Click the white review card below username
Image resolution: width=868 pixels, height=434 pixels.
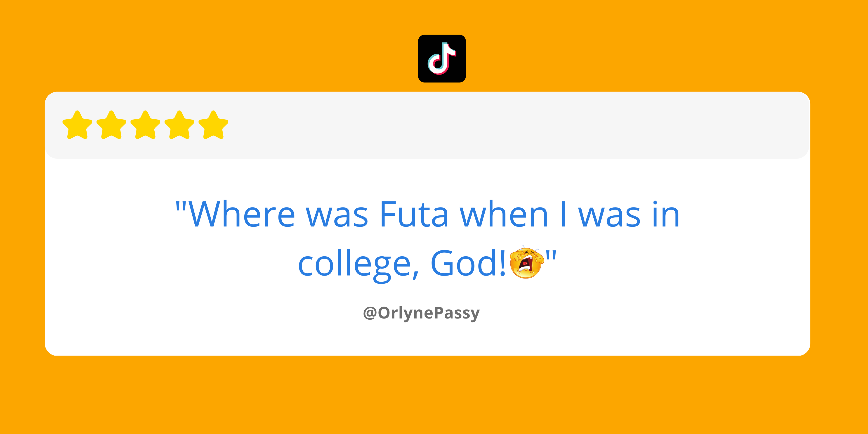pyautogui.click(x=427, y=339)
